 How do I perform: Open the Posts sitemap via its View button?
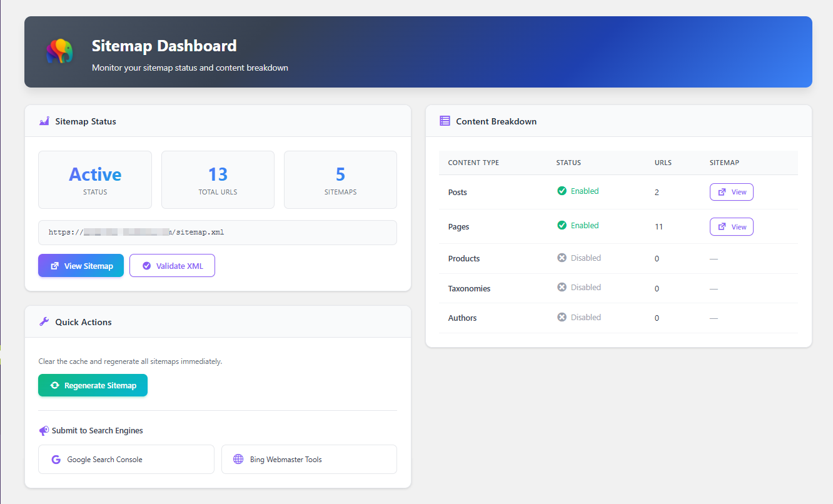pos(731,192)
